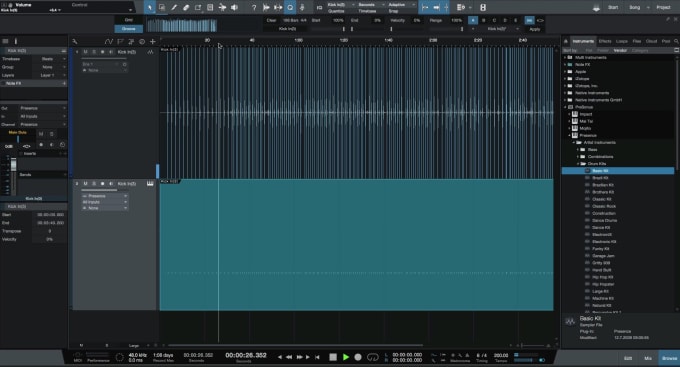Screen dimensions: 680x367
Task: Select the Mute tool in the top toolbar
Action: click(x=210, y=7)
